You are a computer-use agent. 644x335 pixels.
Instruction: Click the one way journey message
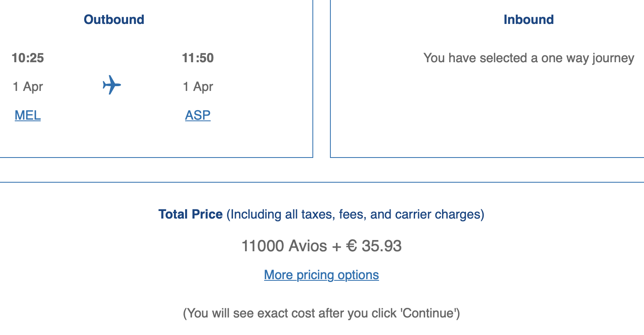528,58
